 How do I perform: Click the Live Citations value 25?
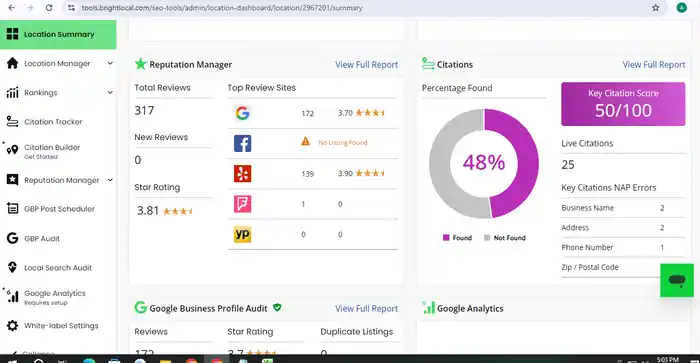click(568, 165)
